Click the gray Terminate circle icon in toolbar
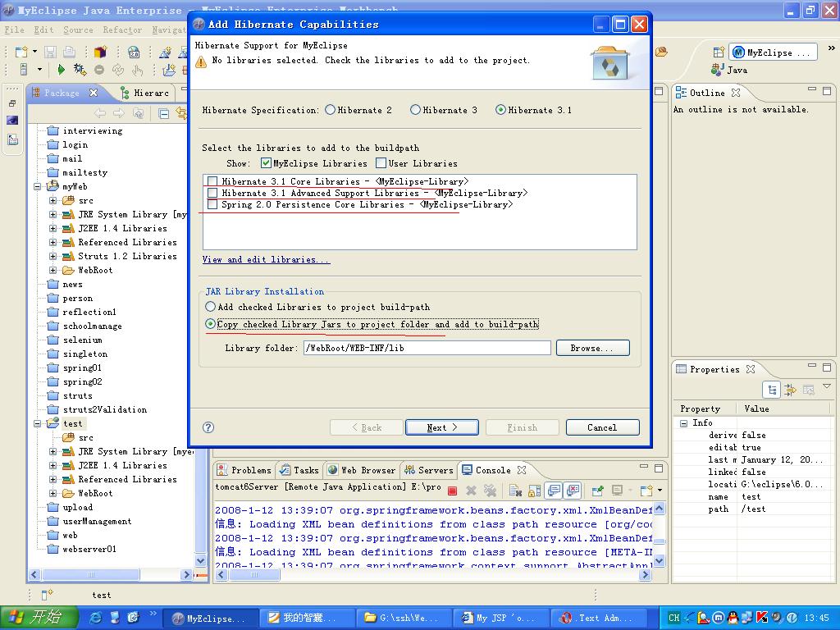 pyautogui.click(x=99, y=70)
